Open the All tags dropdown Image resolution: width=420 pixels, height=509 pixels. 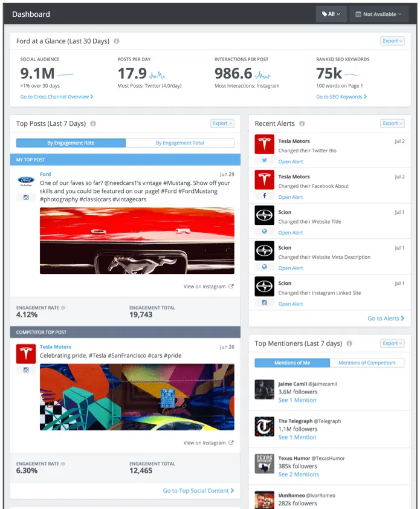point(331,14)
